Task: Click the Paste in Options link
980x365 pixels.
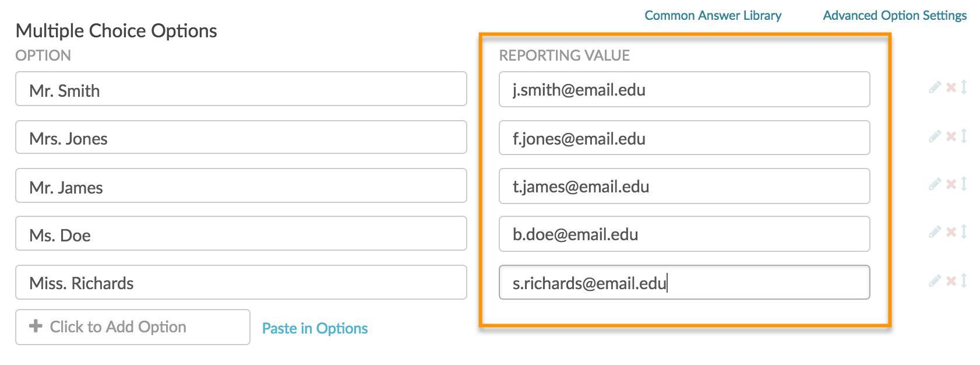Action: (x=315, y=328)
